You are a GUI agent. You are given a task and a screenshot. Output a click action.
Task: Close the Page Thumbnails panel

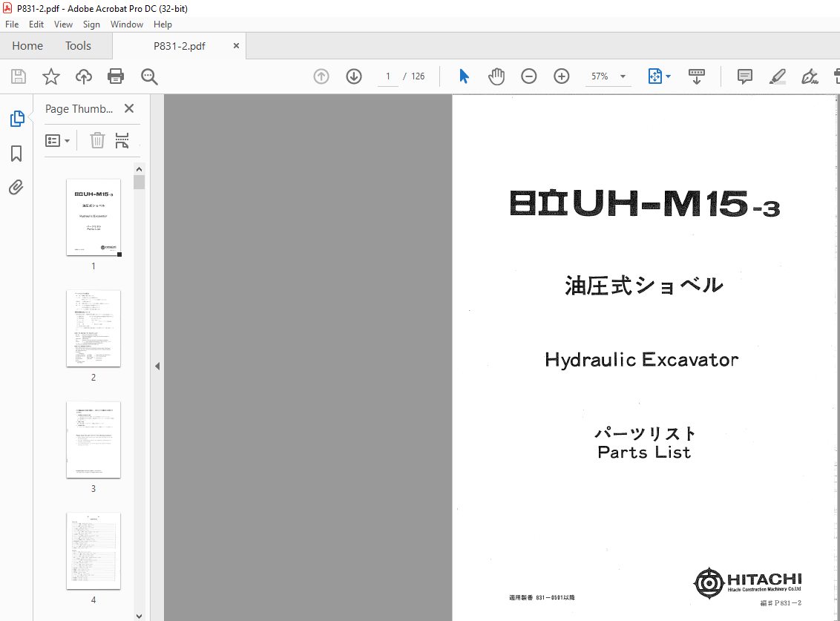click(x=129, y=109)
